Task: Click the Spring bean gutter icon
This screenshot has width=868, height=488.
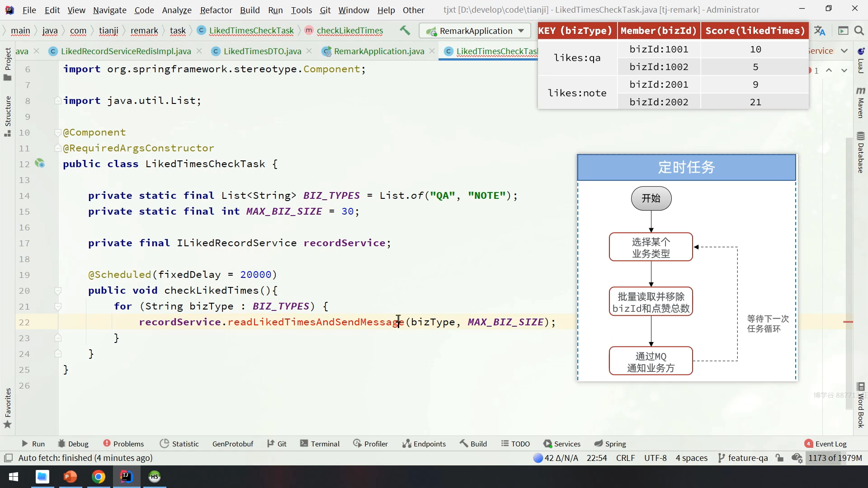Action: [40, 164]
